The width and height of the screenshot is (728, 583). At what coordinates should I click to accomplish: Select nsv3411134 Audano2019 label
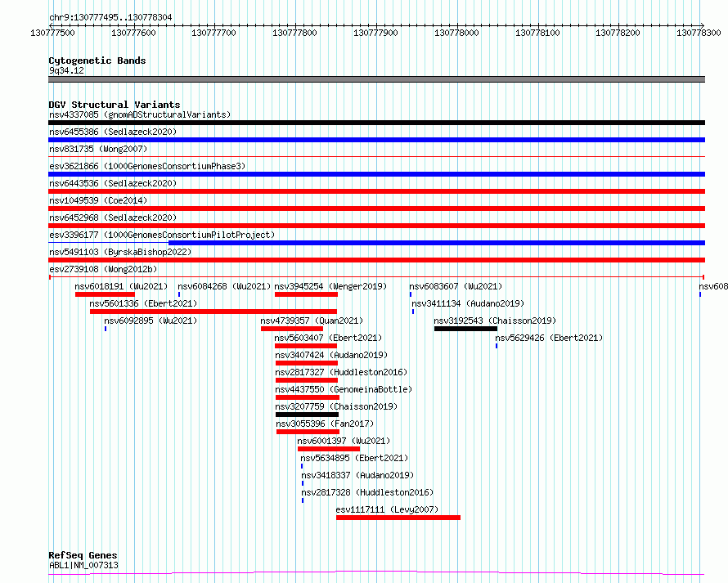[468, 303]
